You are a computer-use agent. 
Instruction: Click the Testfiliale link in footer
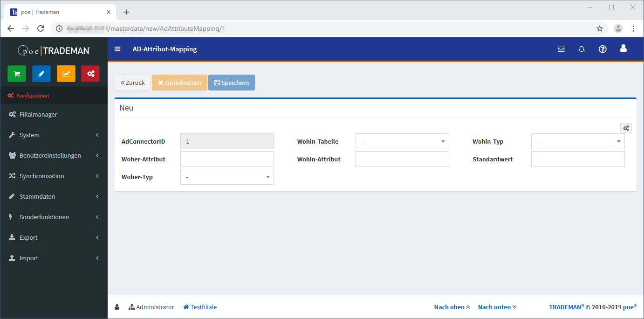(x=200, y=307)
